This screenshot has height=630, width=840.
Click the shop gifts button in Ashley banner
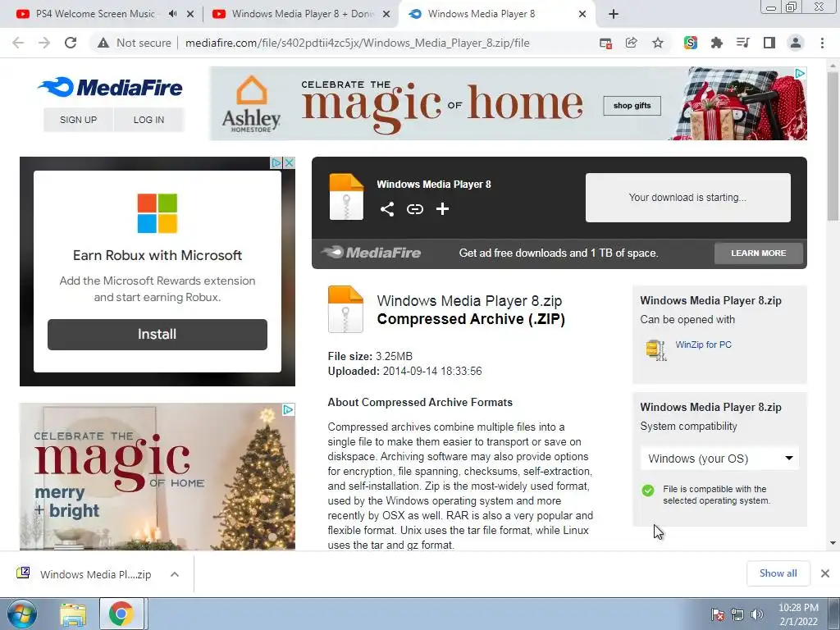[632, 106]
